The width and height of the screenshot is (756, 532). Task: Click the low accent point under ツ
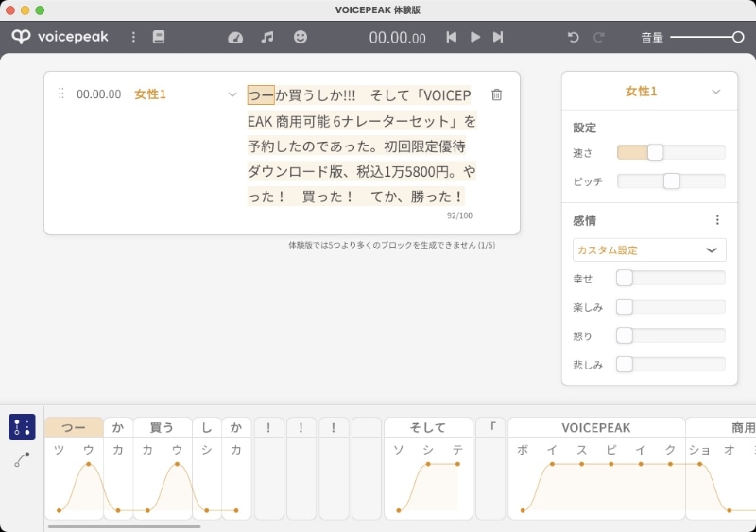59,510
